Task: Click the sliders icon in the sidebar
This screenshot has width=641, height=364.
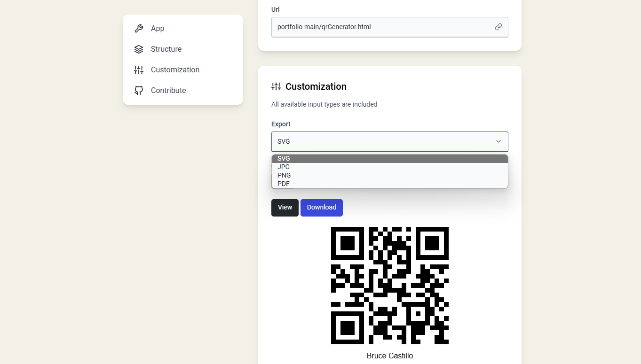Action: (x=139, y=70)
